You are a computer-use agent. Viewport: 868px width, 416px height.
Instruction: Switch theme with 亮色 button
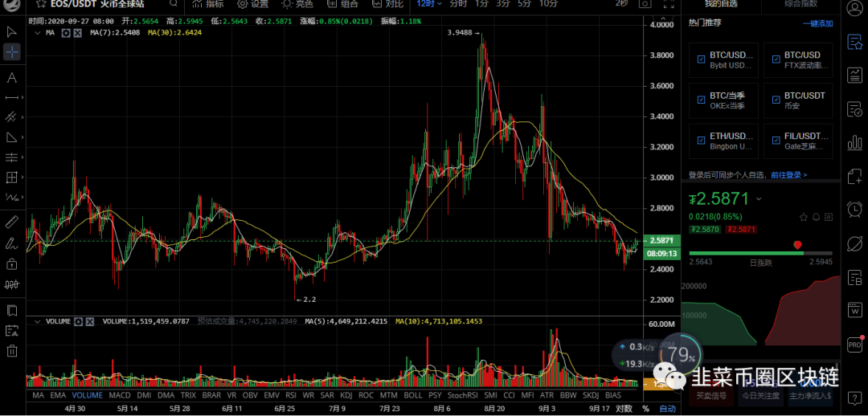click(297, 4)
